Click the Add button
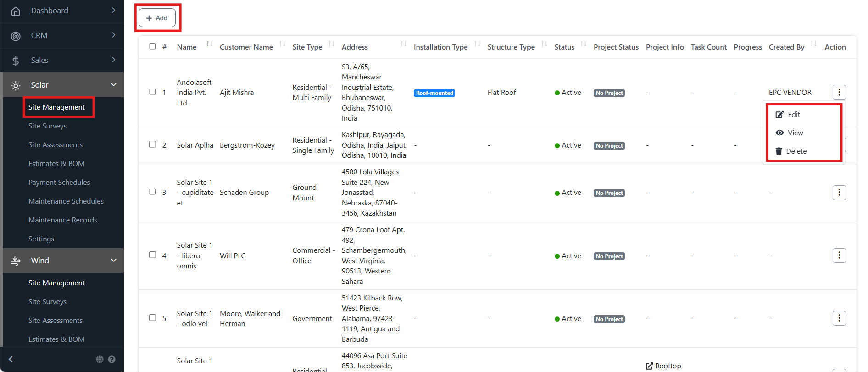 point(157,18)
